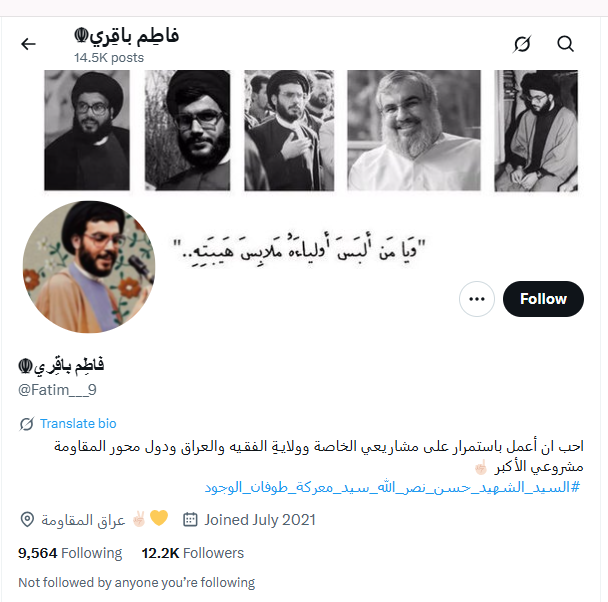The image size is (608, 602).
Task: Open the three-dot more options button
Action: tap(477, 299)
